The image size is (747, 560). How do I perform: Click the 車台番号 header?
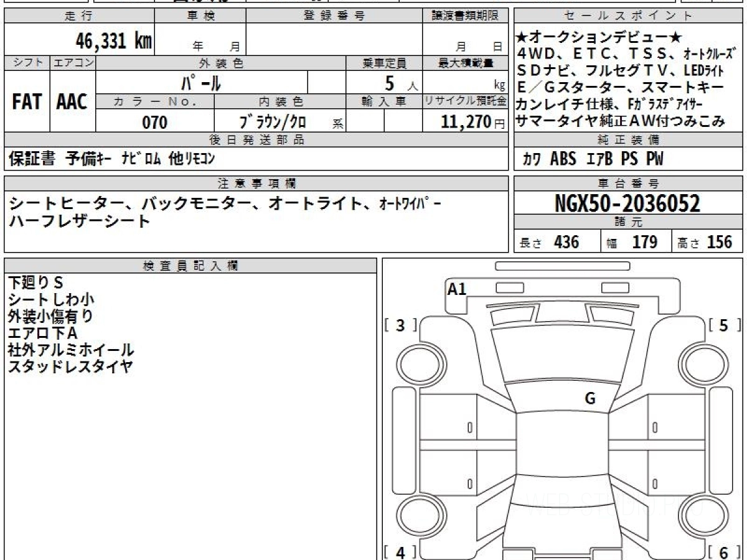click(x=629, y=183)
